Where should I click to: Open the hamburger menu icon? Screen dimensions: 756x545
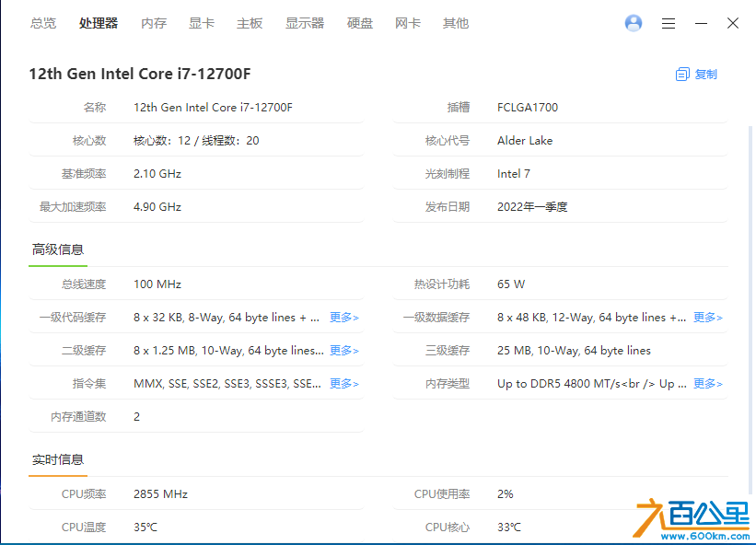coord(669,23)
